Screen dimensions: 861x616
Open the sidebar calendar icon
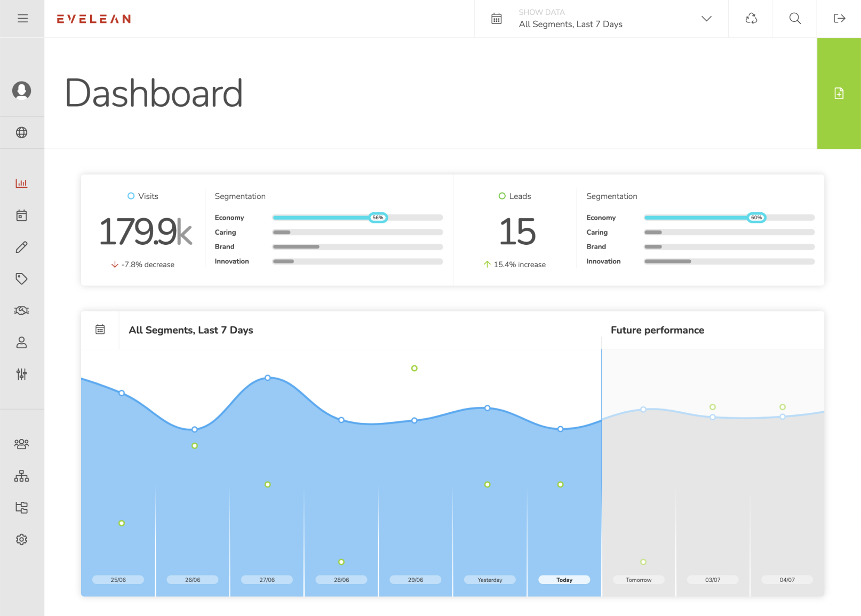pyautogui.click(x=22, y=215)
